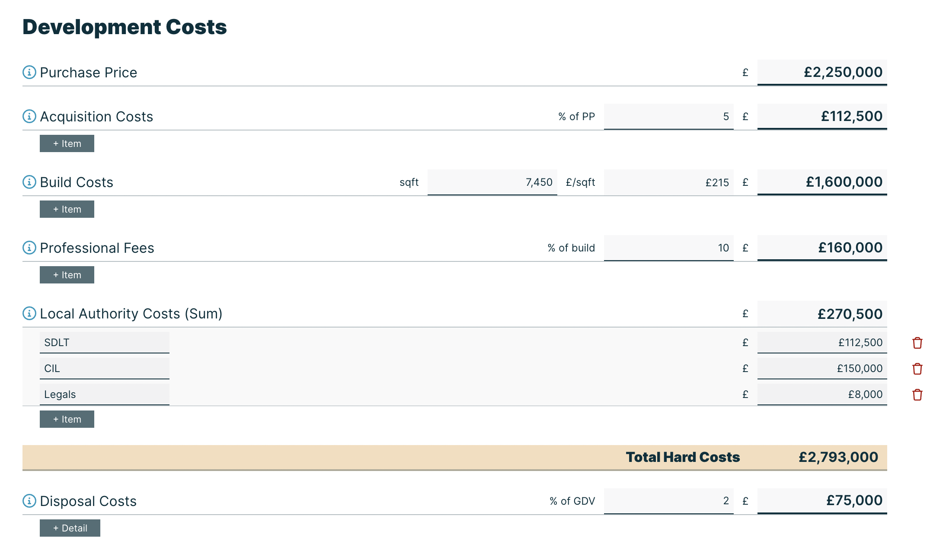The height and width of the screenshot is (560, 946).
Task: Click the Build Costs info icon
Action: (x=29, y=182)
